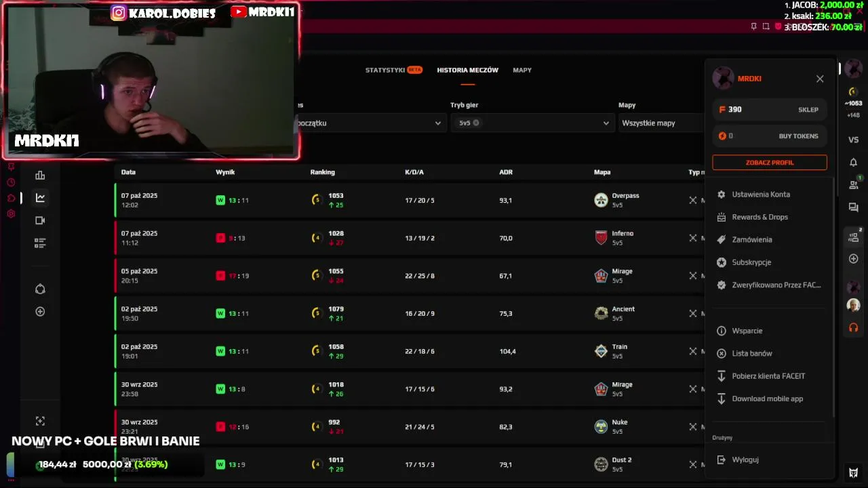Click the Wynik column header
Screen dimensions: 868x488
(x=225, y=172)
